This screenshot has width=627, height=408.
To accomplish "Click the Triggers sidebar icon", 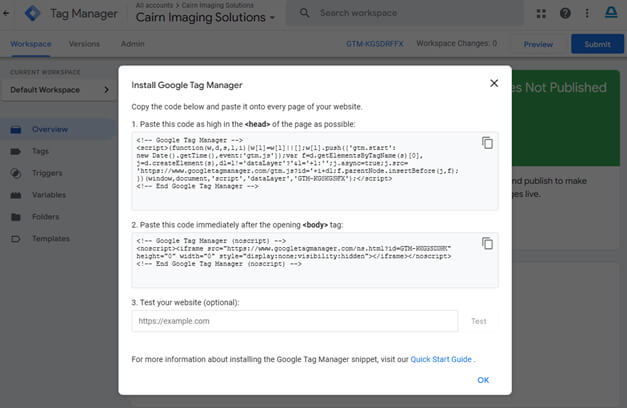I will click(16, 173).
